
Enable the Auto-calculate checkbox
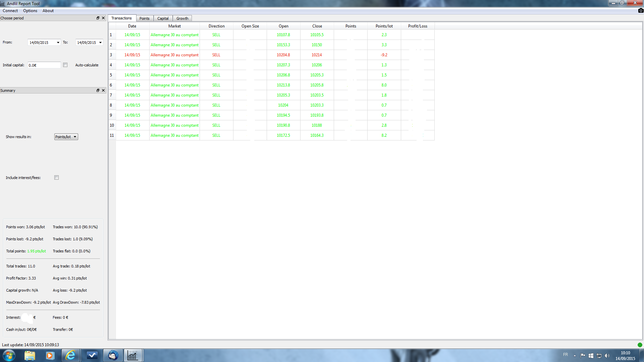(x=65, y=65)
